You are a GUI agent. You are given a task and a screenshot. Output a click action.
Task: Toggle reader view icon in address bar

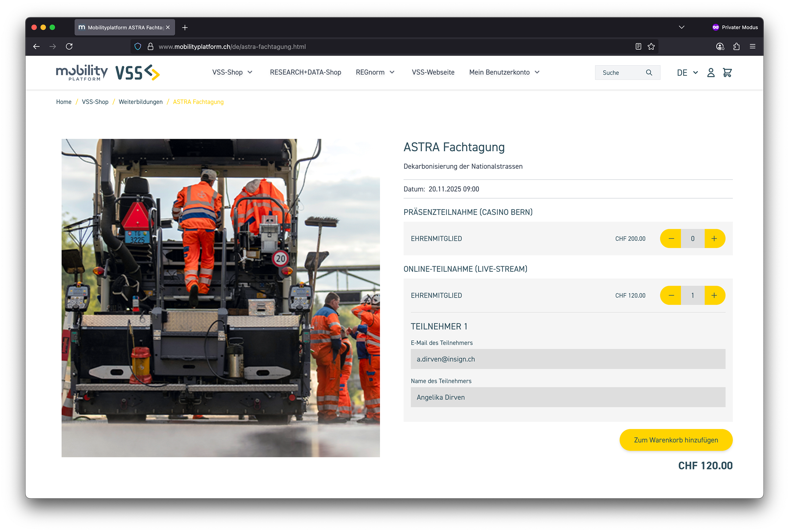coord(638,46)
